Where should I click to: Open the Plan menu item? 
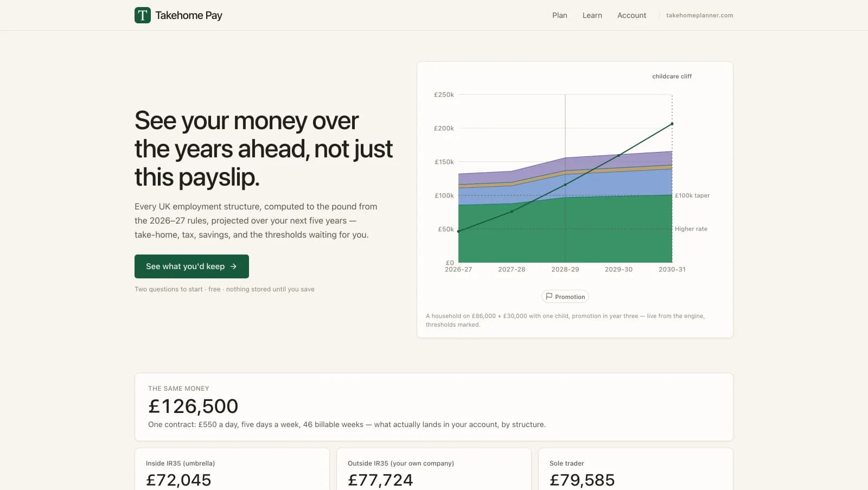tap(559, 15)
